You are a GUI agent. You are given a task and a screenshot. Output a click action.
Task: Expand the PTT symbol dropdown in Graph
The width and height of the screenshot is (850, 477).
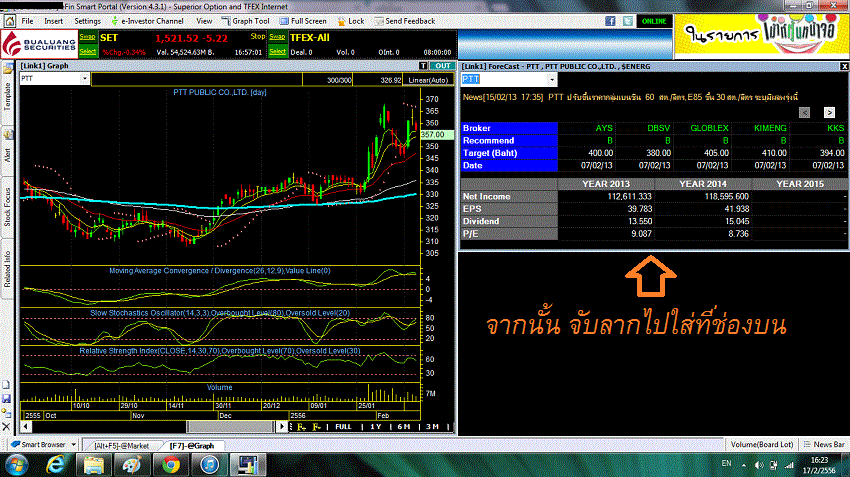click(x=85, y=79)
